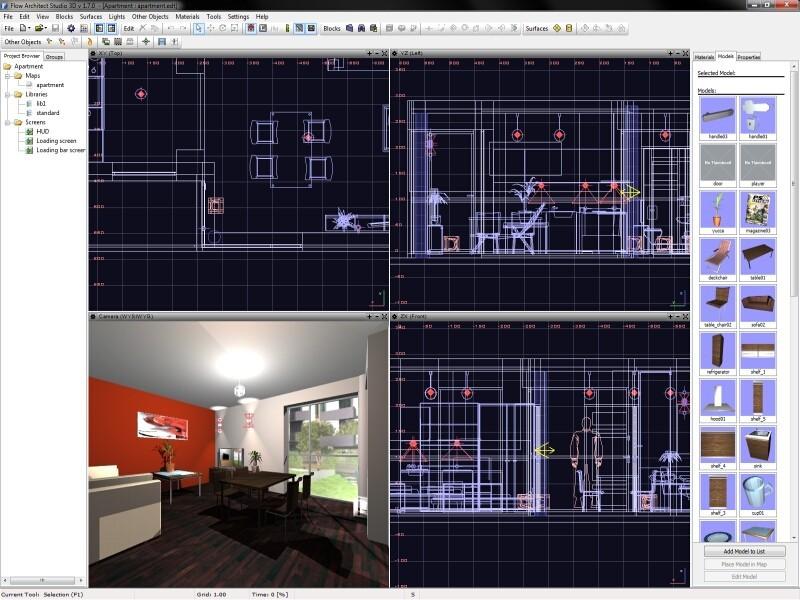This screenshot has height=600, width=800.
Task: Open the Lights menu
Action: point(117,16)
